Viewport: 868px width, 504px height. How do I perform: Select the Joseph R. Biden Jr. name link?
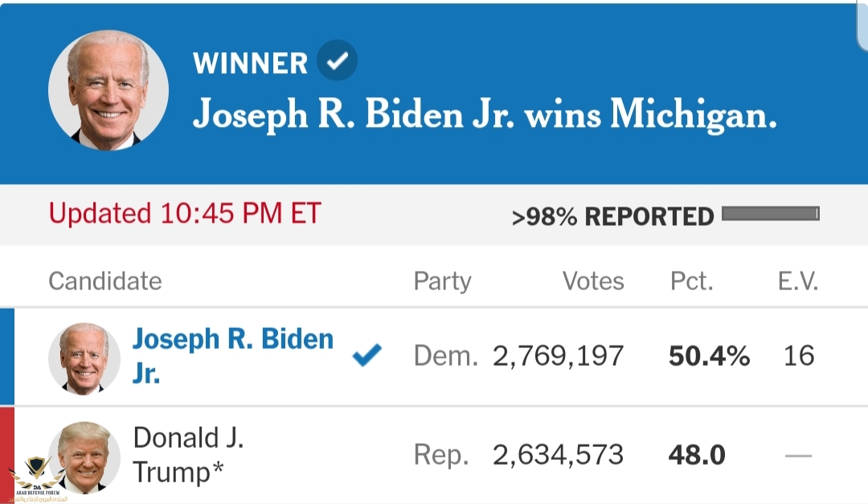(232, 355)
